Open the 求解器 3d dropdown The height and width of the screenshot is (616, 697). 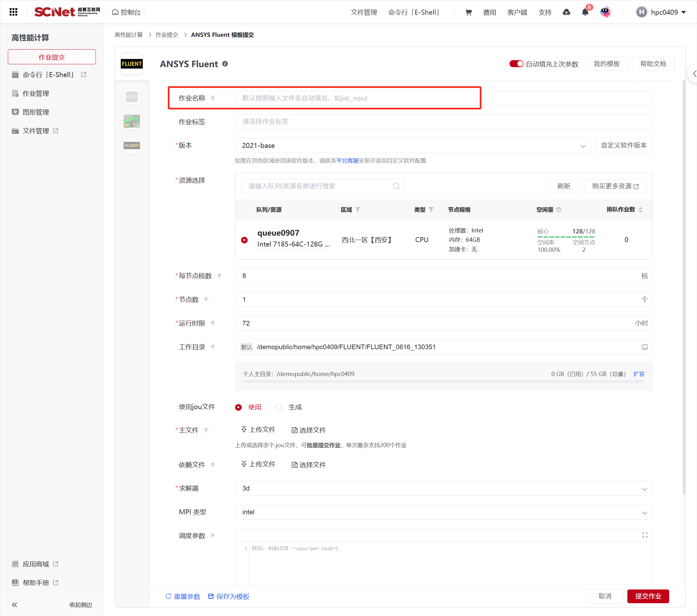444,489
